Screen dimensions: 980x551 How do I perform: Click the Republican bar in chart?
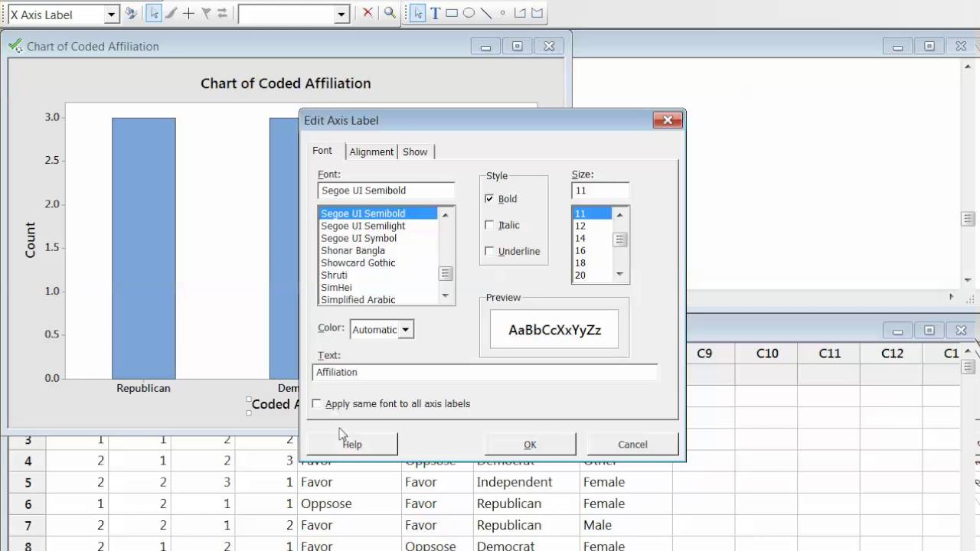coord(144,248)
